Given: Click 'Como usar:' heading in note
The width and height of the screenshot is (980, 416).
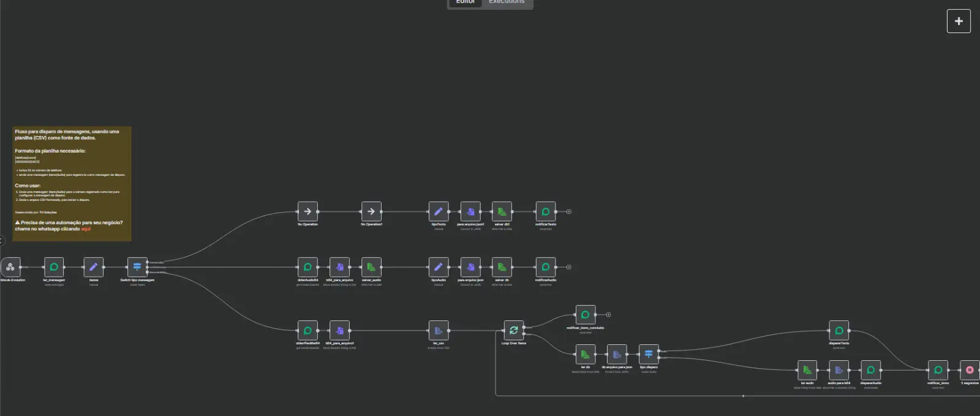Looking at the screenshot, I should 28,186.
